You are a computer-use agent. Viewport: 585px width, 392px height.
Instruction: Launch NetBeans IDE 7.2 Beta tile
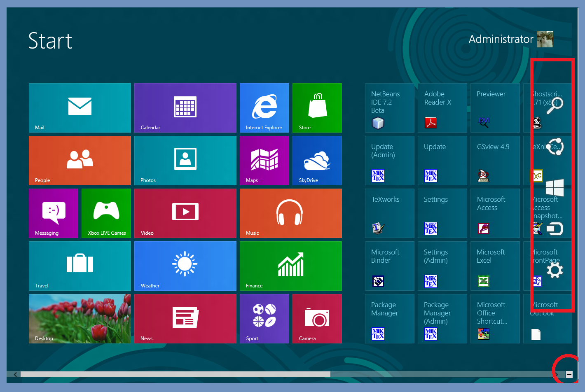click(x=390, y=108)
